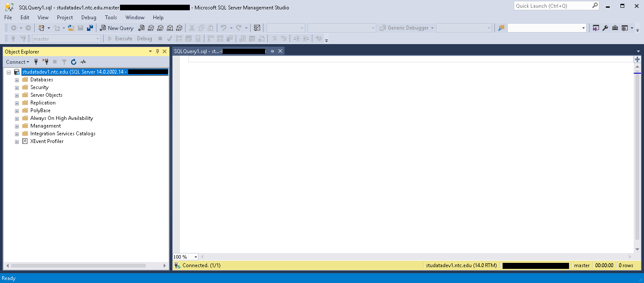The height and width of the screenshot is (283, 644).
Task: Open the Properties window wrench icon
Action: click(605, 28)
